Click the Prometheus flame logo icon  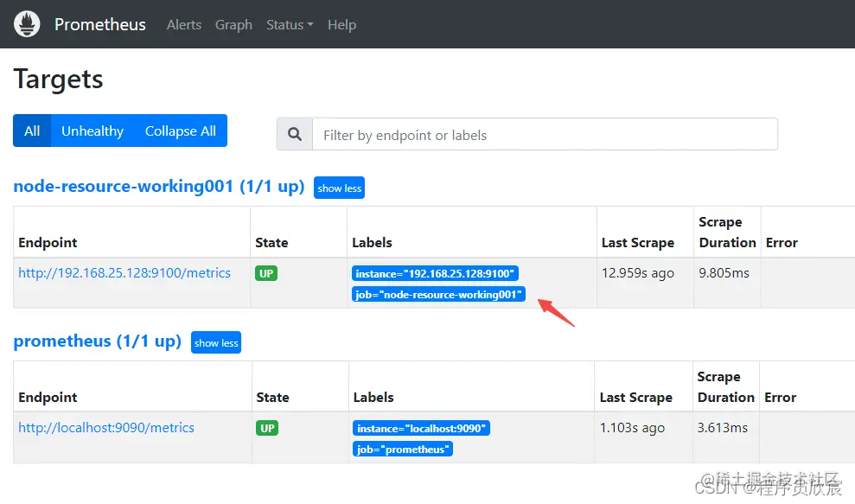[x=27, y=24]
